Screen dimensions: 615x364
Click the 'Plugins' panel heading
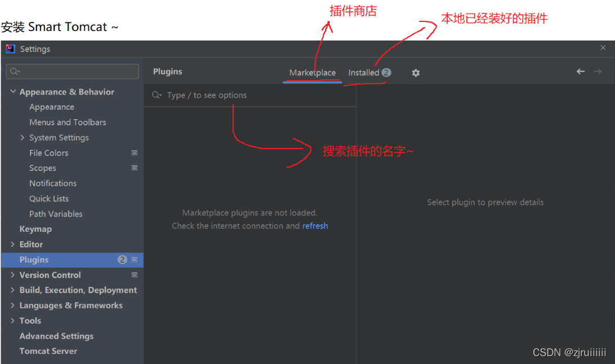(168, 71)
